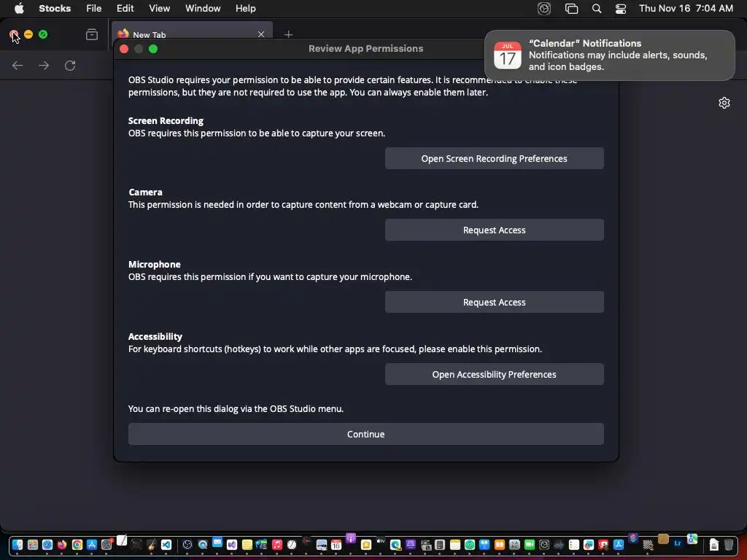Click the browser forward arrow
Viewport: 747px width, 560px height.
[x=44, y=65]
